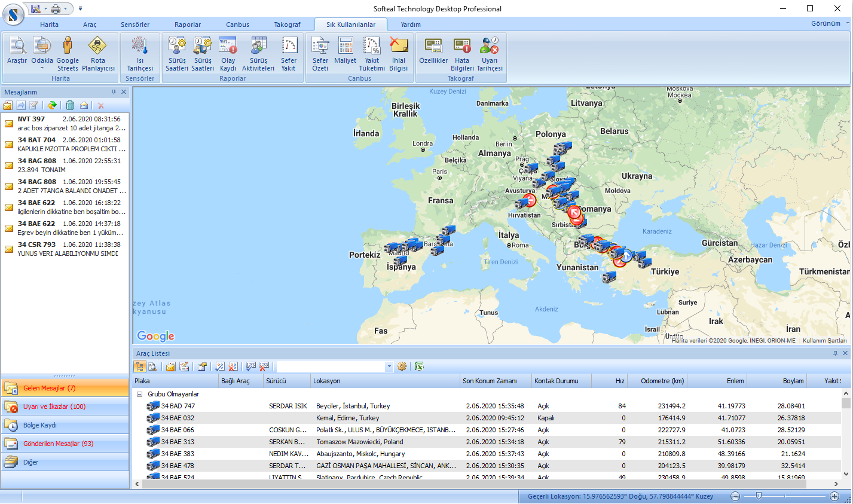The height and width of the screenshot is (504, 853).
Task: Open the Araştır search tool
Action: click(17, 53)
